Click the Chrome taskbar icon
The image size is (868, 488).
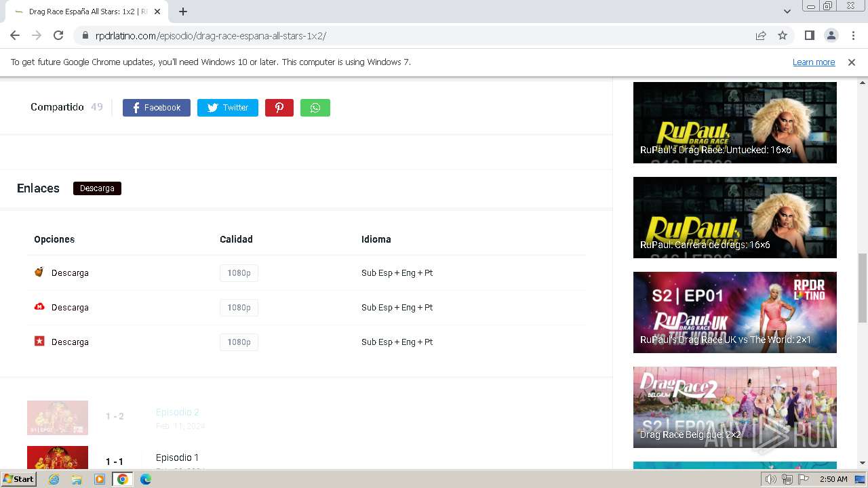point(123,479)
